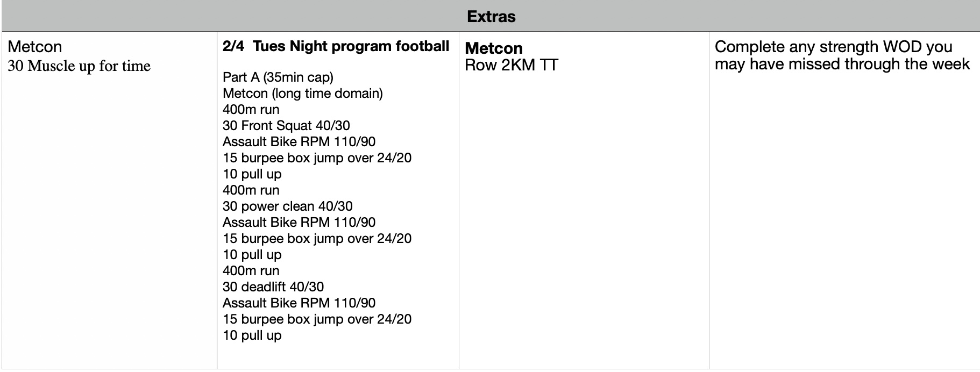The width and height of the screenshot is (980, 372).
Task: Click the 'may have missed through the week' line
Action: [x=842, y=64]
